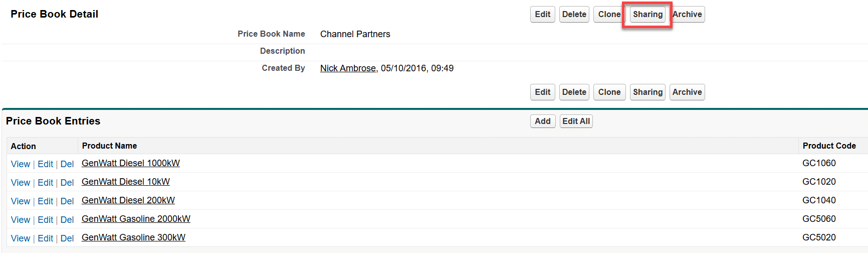
Task: View the GenWatt Gasoline 2000kW entry
Action: (21, 220)
